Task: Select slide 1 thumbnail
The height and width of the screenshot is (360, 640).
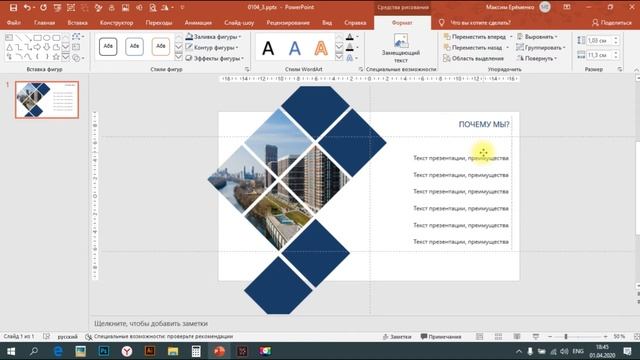Action: tap(47, 100)
